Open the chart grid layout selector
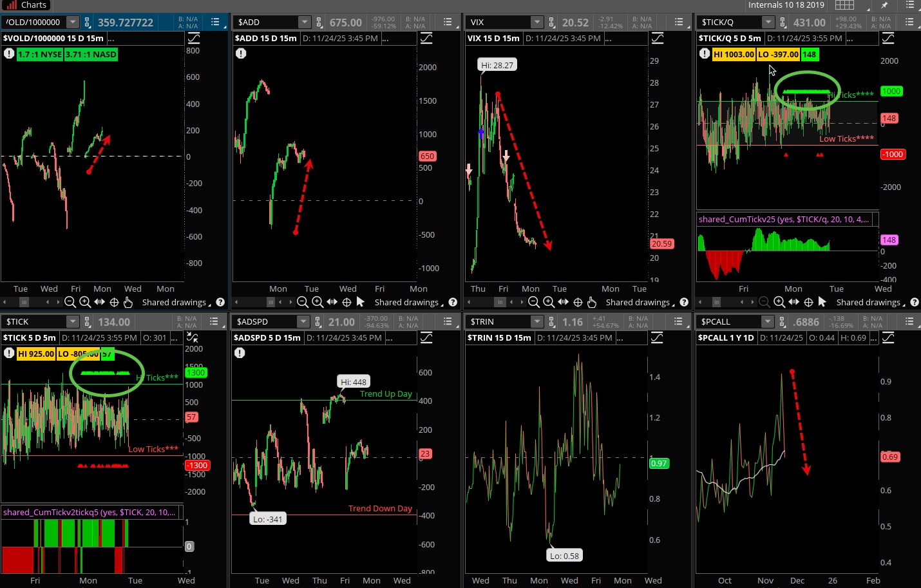This screenshot has height=588, width=921. (844, 5)
